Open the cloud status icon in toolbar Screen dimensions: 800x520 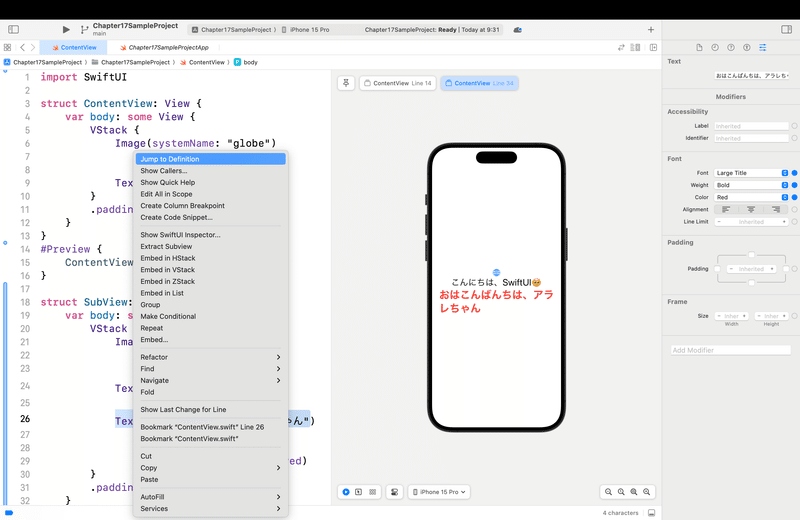point(517,30)
